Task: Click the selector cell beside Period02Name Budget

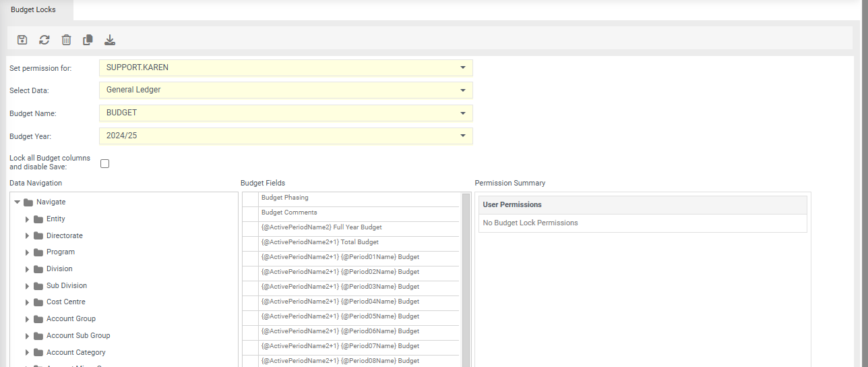Action: 250,273
